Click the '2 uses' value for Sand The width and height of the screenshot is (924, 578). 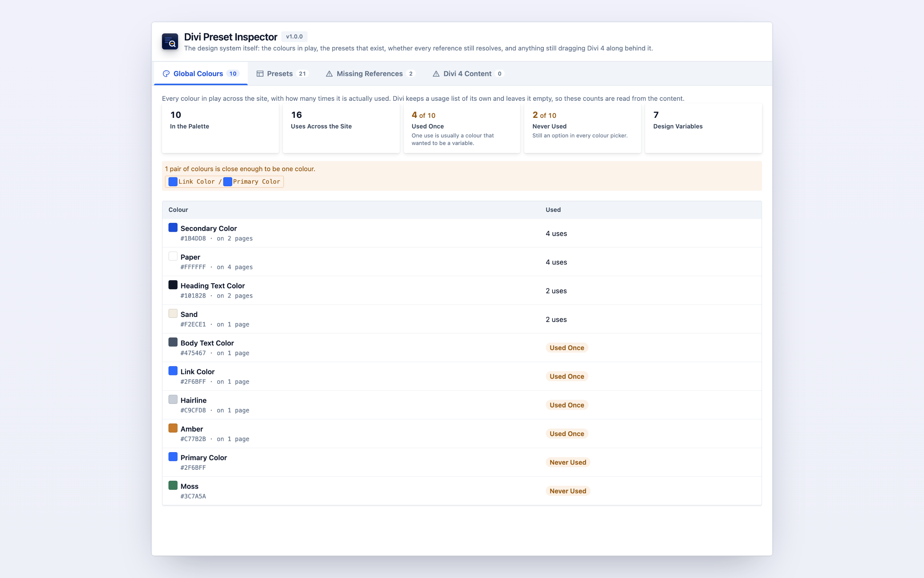pyautogui.click(x=556, y=320)
